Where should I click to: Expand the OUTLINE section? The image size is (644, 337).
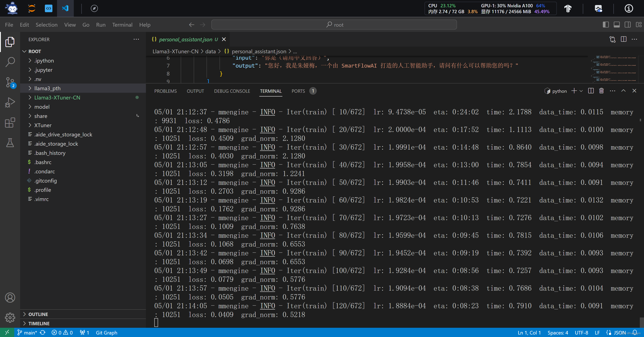(x=83, y=314)
